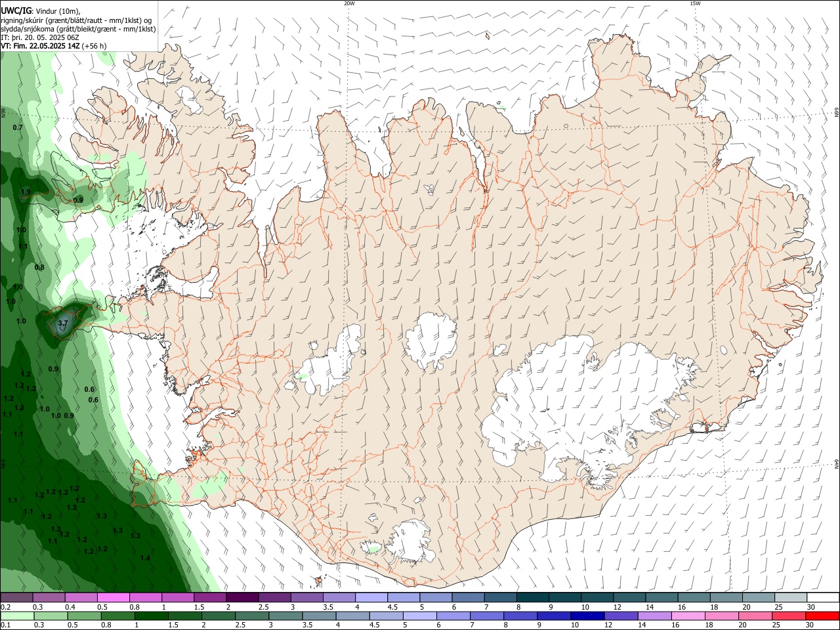Click the 20W longitude label at top edge
The width and height of the screenshot is (840, 630).
tap(349, 3)
